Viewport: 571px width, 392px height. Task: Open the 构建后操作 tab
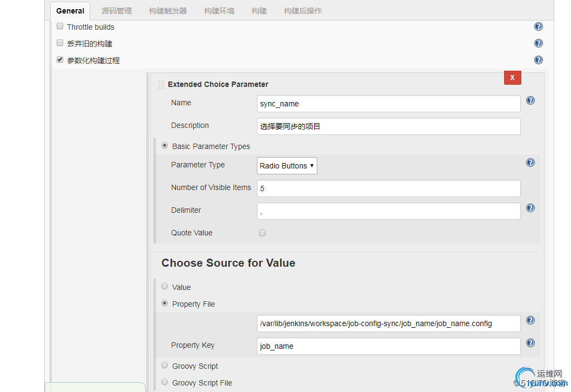303,11
